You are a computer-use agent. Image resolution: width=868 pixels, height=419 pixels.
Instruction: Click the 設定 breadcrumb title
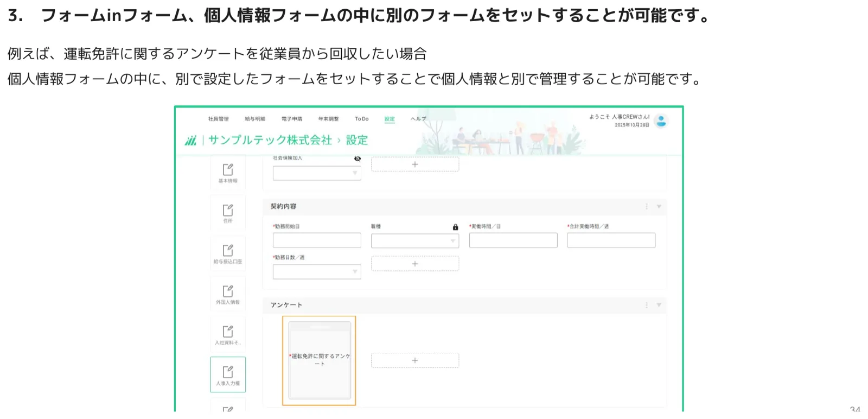pos(357,140)
